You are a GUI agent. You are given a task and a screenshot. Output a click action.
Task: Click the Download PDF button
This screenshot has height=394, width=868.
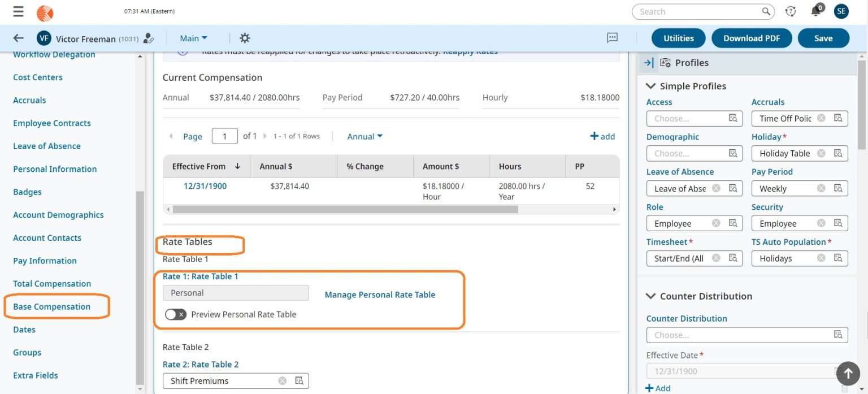[x=752, y=37]
